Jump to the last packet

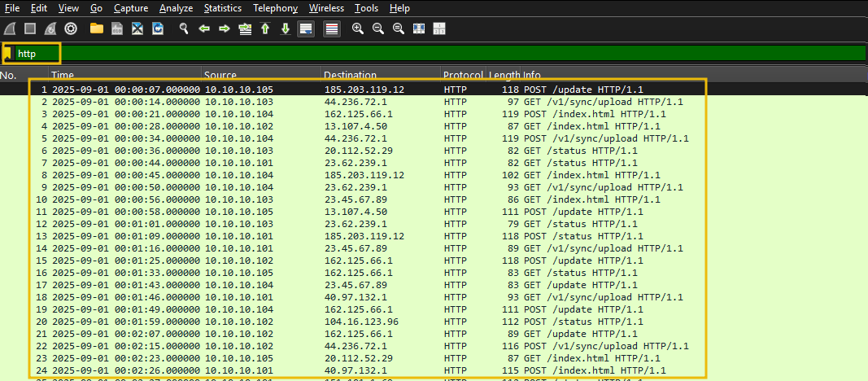(286, 28)
